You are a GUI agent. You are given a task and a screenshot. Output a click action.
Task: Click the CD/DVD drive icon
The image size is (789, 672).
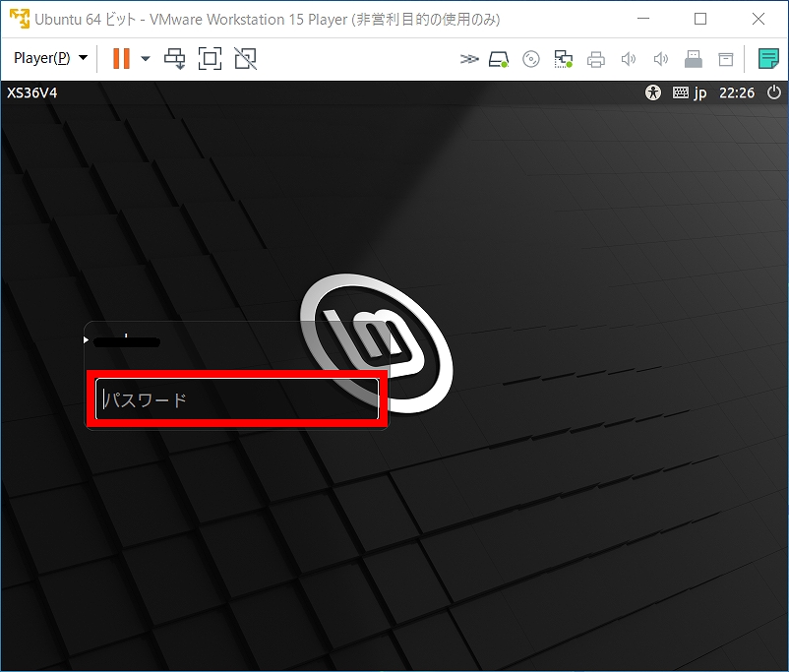pyautogui.click(x=531, y=59)
